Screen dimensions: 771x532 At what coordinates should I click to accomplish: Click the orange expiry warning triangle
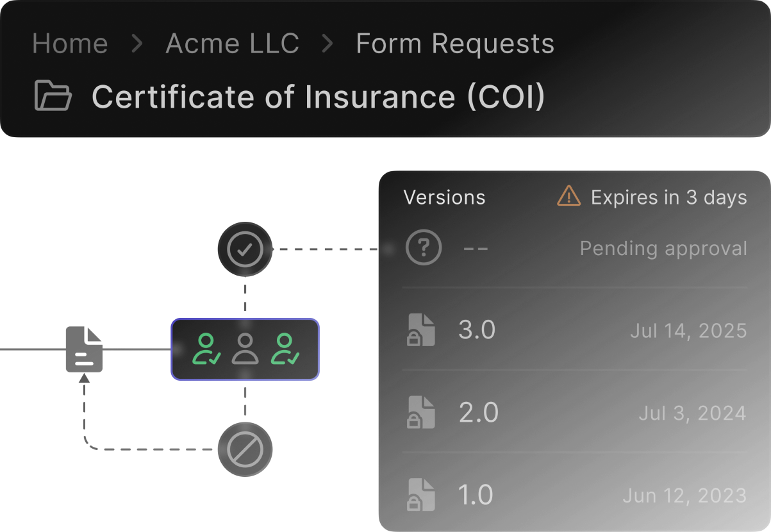coord(568,196)
